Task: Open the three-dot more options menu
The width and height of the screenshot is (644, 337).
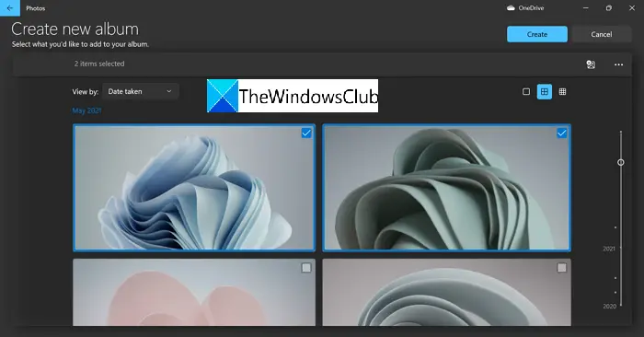Action: [x=618, y=64]
